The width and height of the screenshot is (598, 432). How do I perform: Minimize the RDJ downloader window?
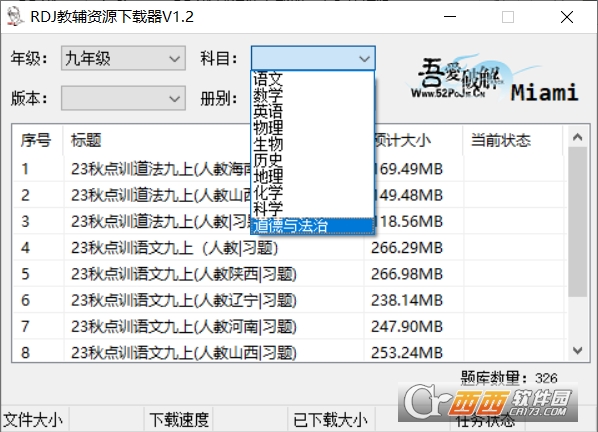[x=450, y=17]
